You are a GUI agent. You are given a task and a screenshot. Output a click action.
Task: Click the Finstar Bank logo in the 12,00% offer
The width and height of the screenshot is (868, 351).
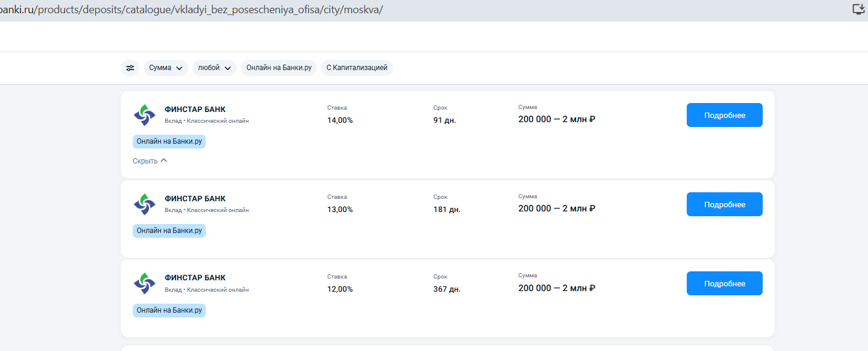point(144,283)
